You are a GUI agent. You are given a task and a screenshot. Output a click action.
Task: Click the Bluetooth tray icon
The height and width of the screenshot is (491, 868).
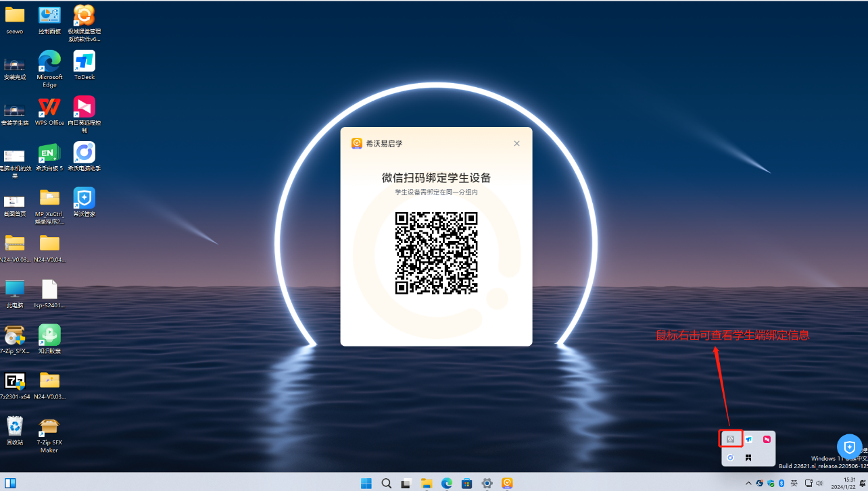781,483
